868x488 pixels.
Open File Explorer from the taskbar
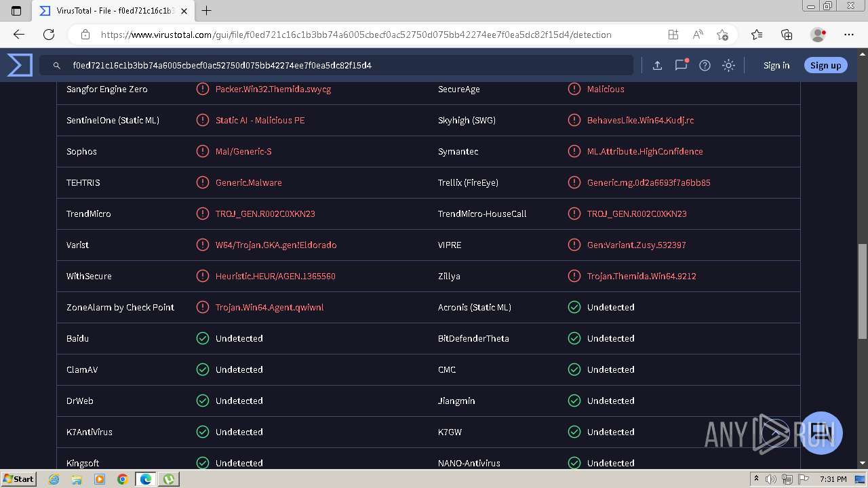pos(77,479)
